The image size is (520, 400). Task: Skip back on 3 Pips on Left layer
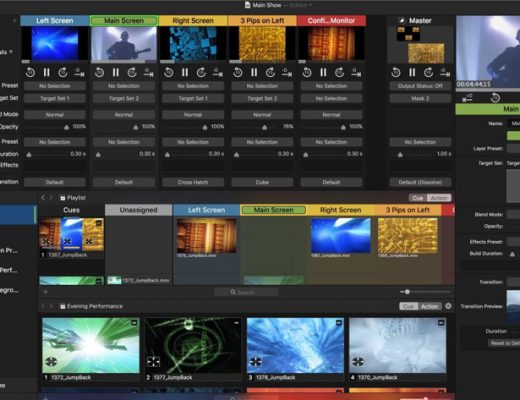tap(238, 72)
